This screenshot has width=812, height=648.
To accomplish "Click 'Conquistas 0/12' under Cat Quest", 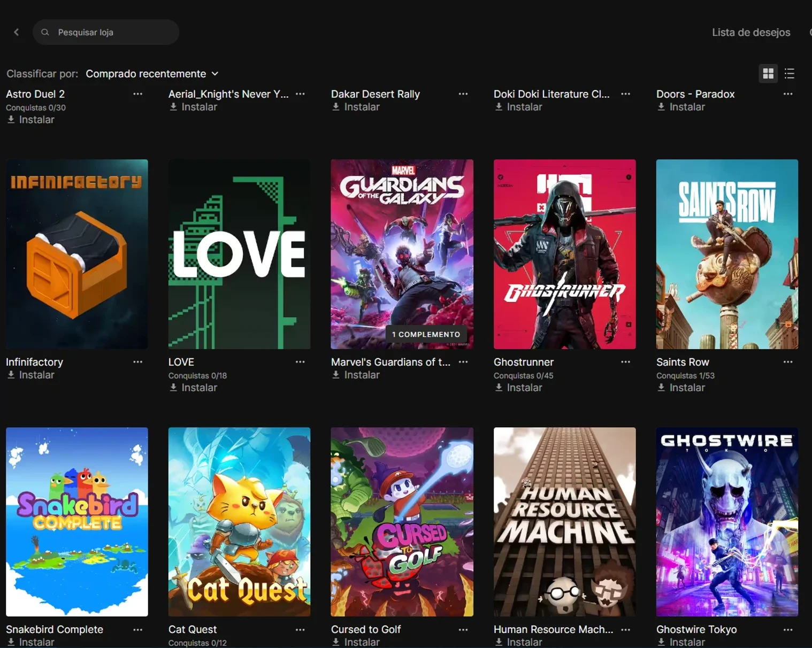I will (x=197, y=643).
